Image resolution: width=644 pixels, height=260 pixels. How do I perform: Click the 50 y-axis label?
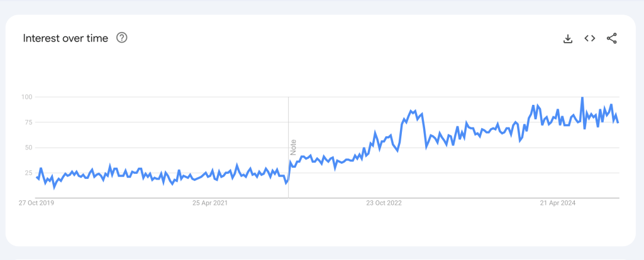point(28,148)
